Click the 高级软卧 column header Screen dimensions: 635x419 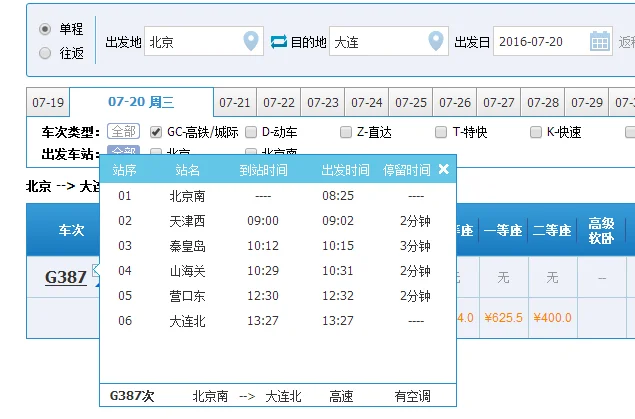(601, 230)
